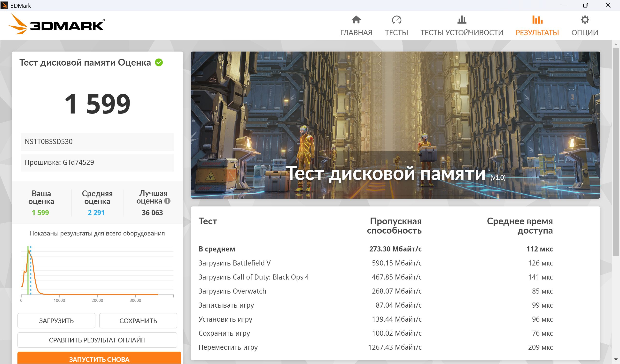This screenshot has height=364, width=620.
Task: Click the value 590.15 Мбайт/с
Action: 397,263
